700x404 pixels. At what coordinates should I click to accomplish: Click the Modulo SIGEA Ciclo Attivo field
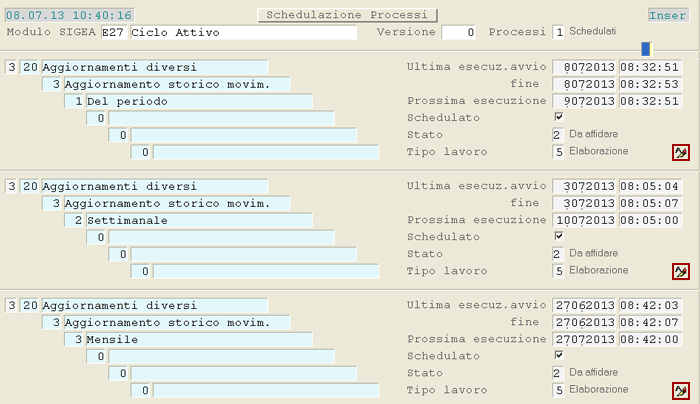[x=243, y=32]
